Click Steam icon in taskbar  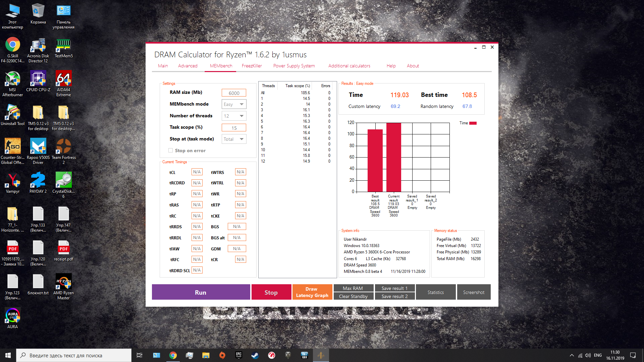click(x=255, y=355)
